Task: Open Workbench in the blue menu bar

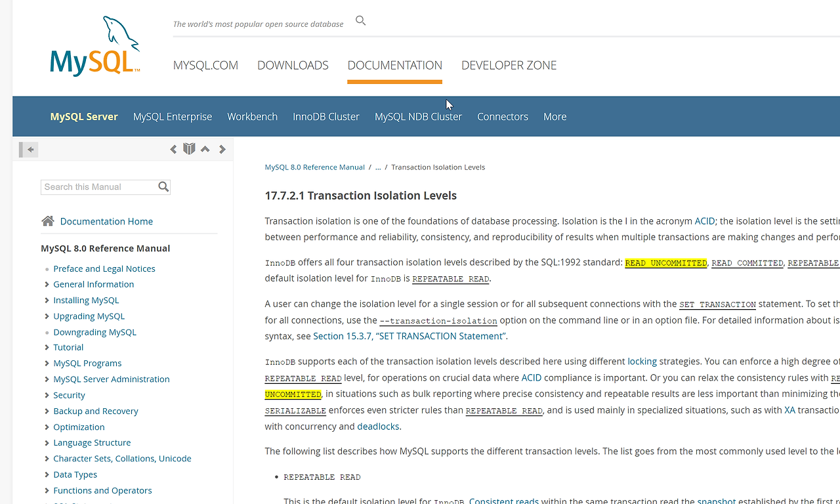Action: pyautogui.click(x=253, y=116)
